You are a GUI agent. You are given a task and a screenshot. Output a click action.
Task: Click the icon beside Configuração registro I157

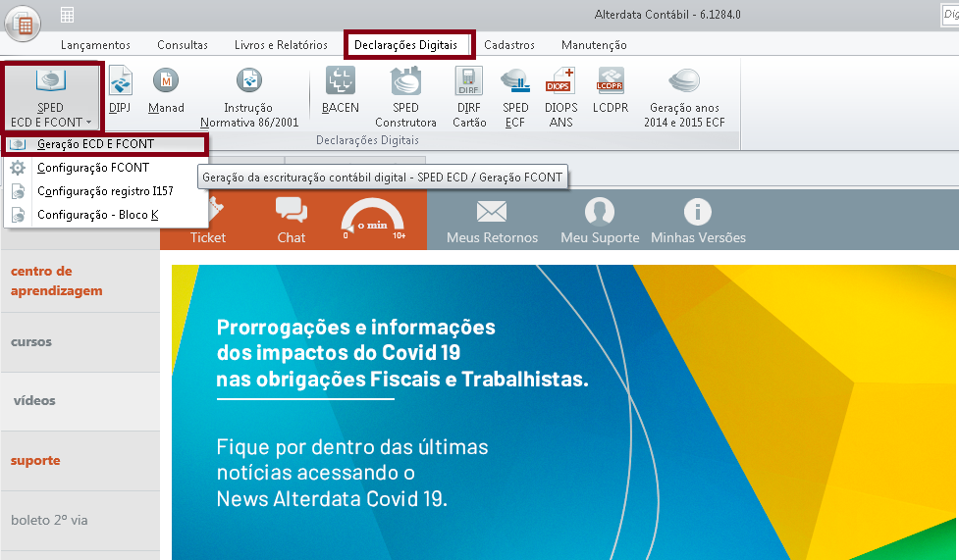pos(19,191)
